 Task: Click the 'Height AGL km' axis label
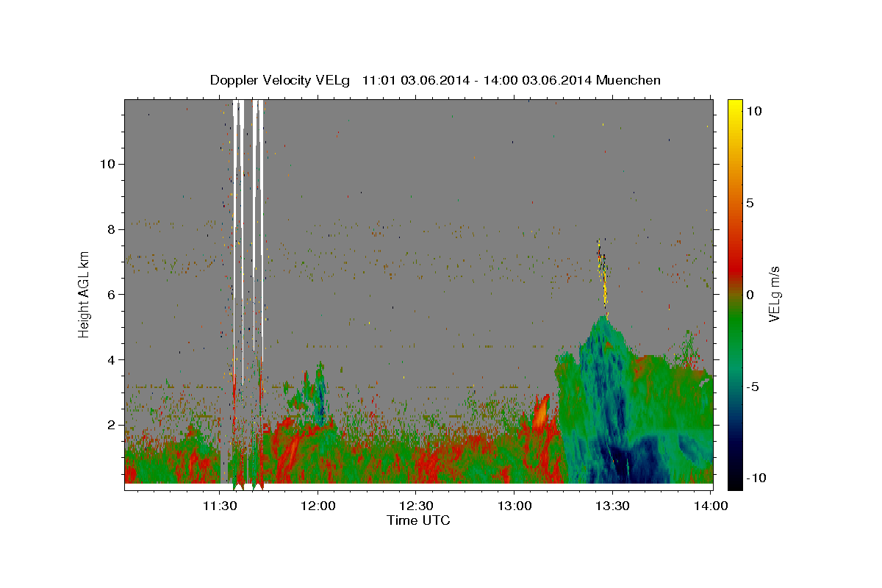[x=85, y=294]
